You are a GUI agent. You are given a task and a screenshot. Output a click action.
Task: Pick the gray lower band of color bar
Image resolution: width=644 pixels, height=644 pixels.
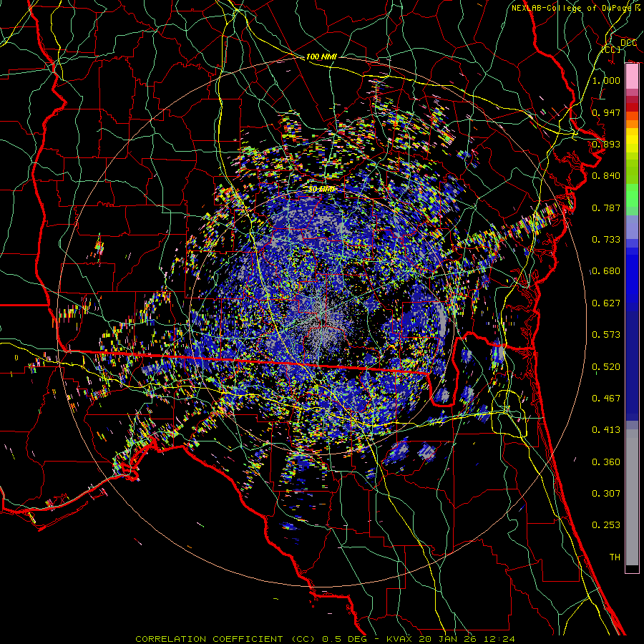coord(632,497)
